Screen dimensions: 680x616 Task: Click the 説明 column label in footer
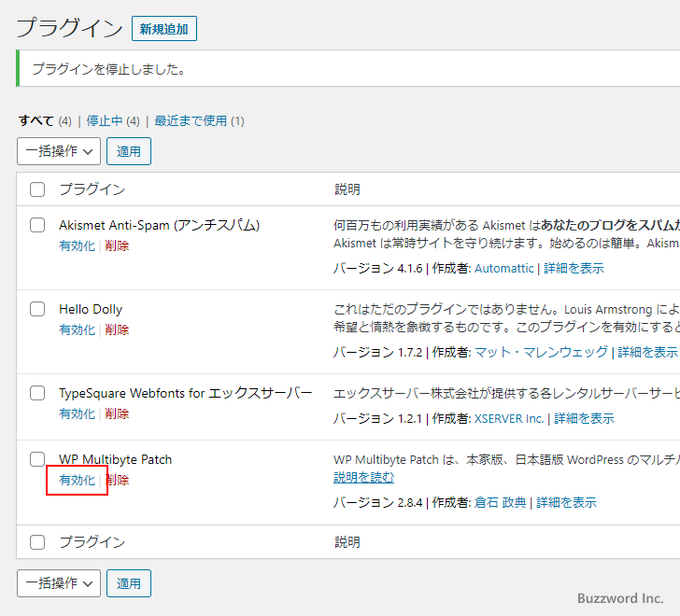pyautogui.click(x=347, y=542)
